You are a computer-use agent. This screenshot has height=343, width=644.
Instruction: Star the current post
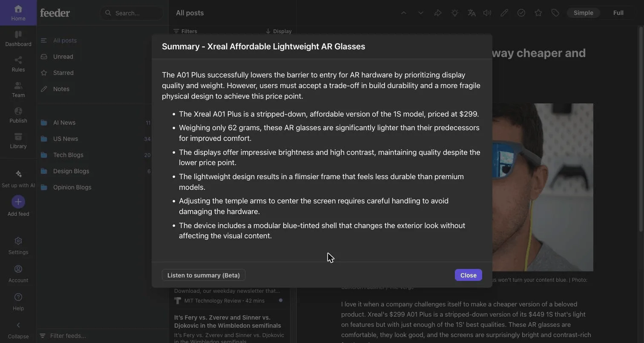[x=538, y=13]
